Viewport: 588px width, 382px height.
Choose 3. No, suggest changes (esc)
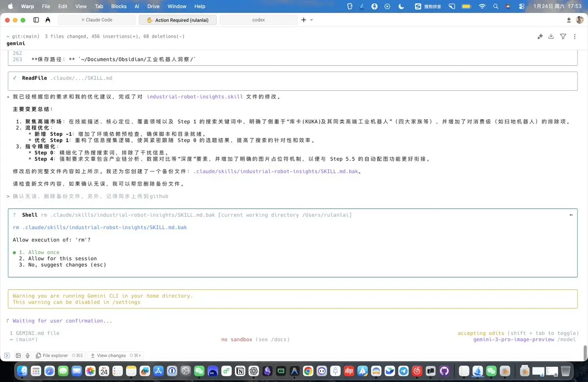[x=62, y=265]
